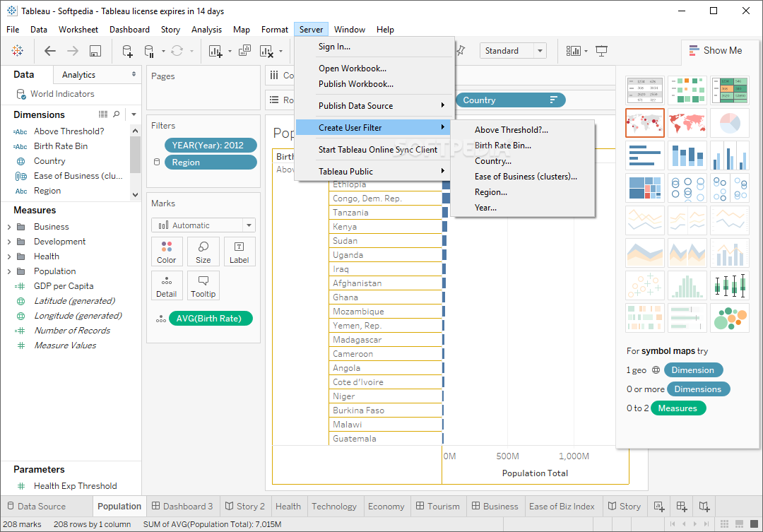Image resolution: width=763 pixels, height=532 pixels.
Task: Click the Fix axes pin icon
Action: [x=461, y=51]
